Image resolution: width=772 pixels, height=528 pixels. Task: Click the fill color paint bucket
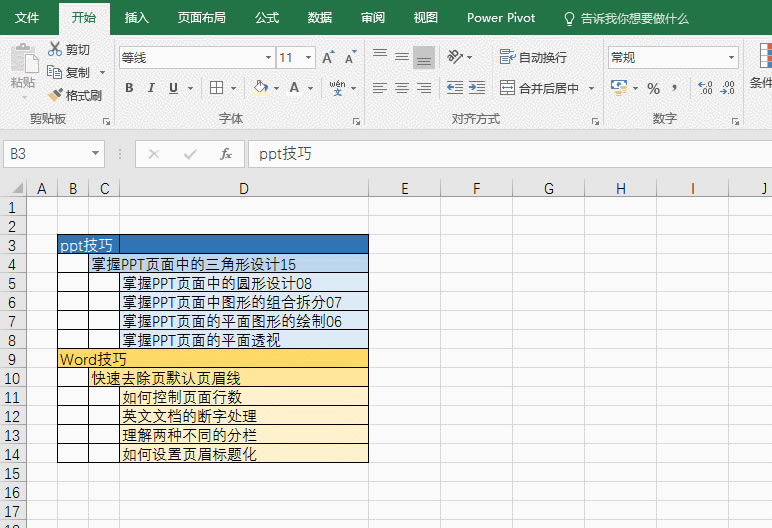tap(260, 88)
